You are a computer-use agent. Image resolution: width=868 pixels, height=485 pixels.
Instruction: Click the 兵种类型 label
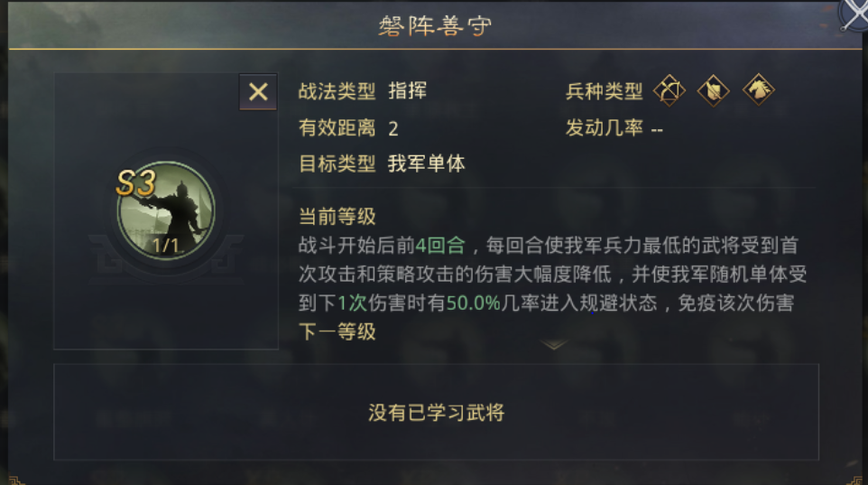pyautogui.click(x=604, y=91)
